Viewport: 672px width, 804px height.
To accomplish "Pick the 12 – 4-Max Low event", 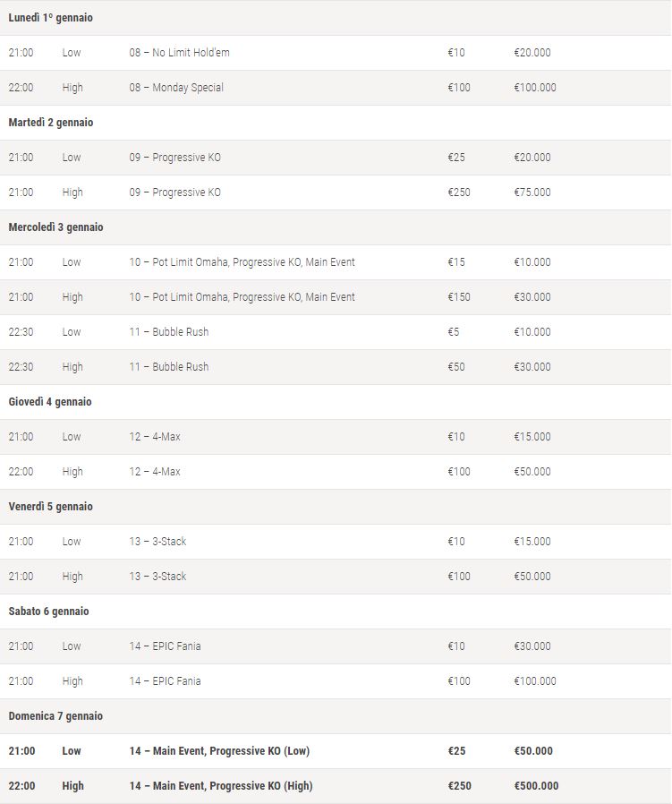I will click(x=336, y=436).
